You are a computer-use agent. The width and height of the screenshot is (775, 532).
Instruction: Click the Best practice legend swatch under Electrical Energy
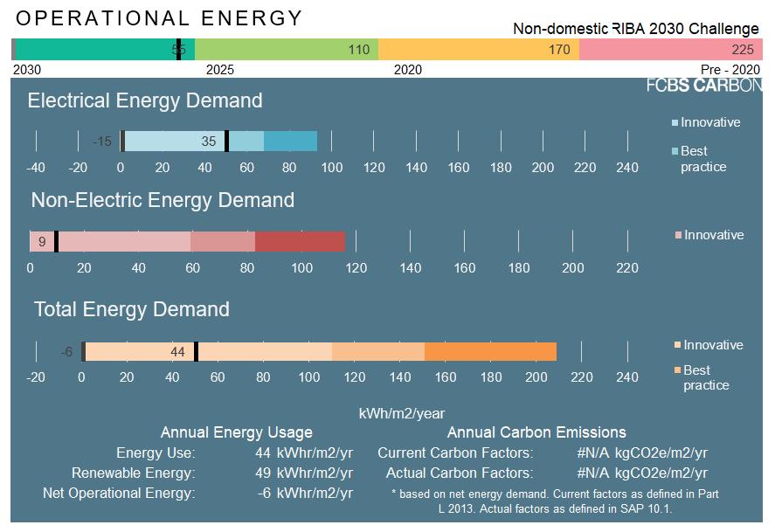pyautogui.click(x=675, y=151)
